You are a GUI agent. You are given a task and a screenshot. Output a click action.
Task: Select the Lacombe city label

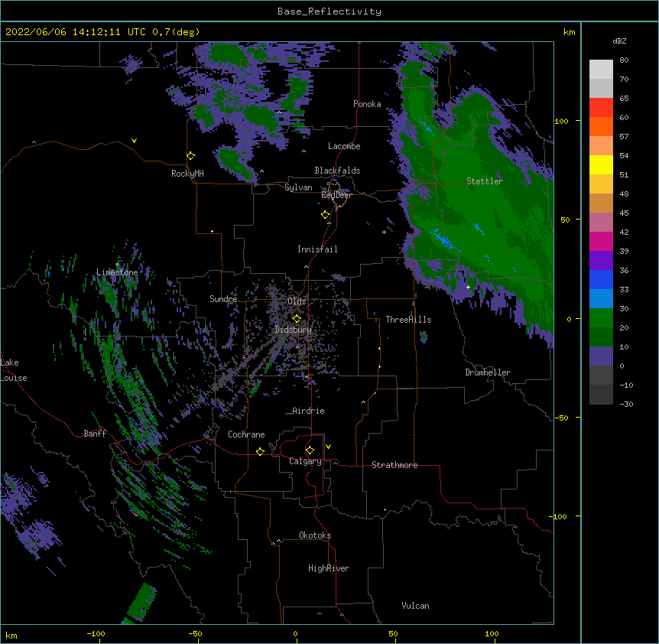[x=344, y=146]
